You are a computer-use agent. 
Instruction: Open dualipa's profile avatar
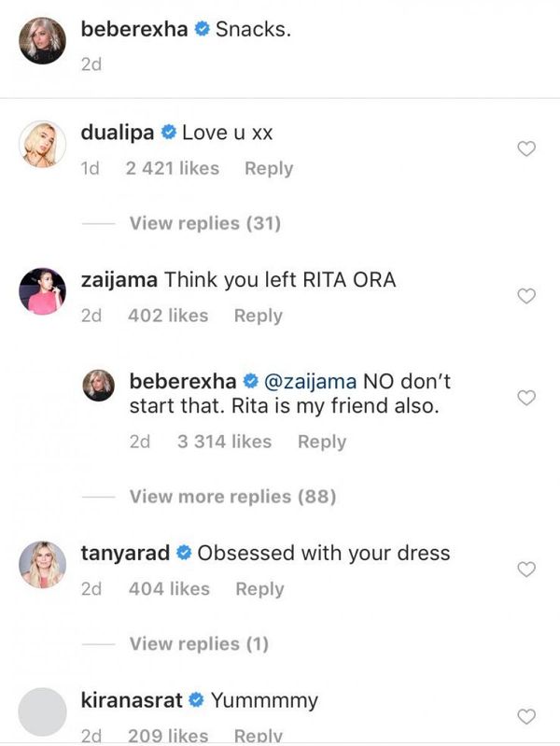(x=42, y=144)
